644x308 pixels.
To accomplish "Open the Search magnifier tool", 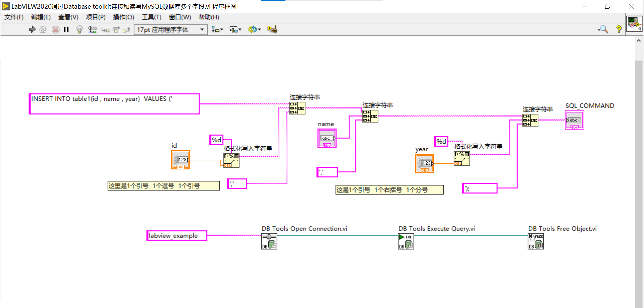I will (603, 30).
